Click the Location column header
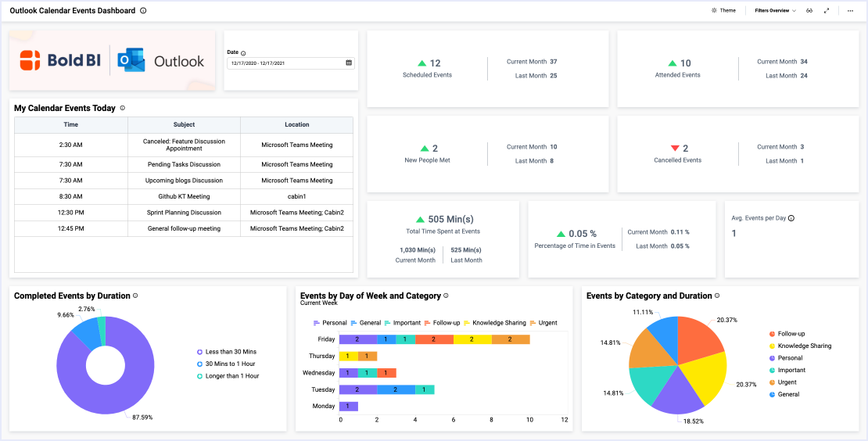The image size is (868, 441). [x=296, y=124]
